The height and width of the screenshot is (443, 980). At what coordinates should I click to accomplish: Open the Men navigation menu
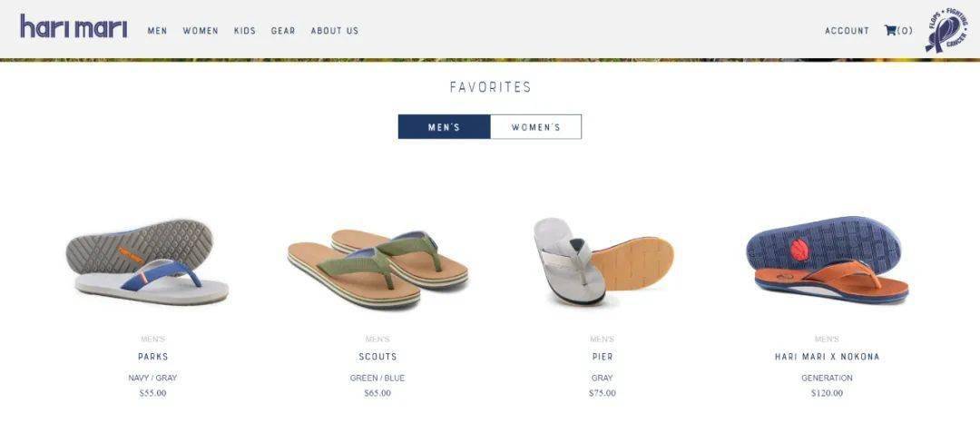point(158,31)
